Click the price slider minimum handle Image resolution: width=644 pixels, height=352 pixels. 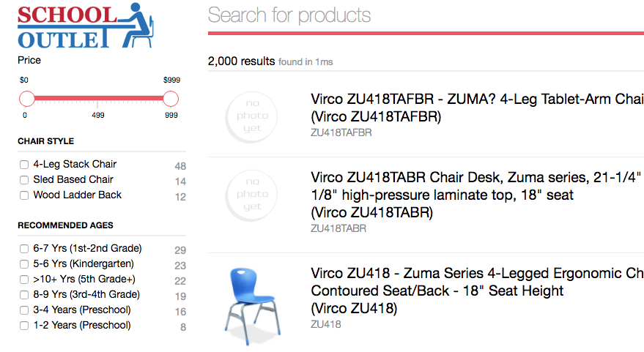pyautogui.click(x=27, y=99)
